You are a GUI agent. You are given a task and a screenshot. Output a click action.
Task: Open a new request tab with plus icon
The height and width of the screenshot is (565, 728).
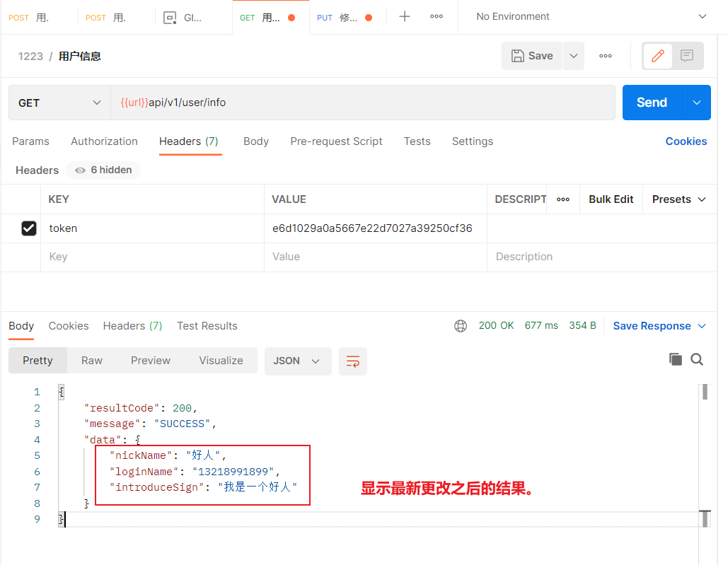tap(405, 17)
